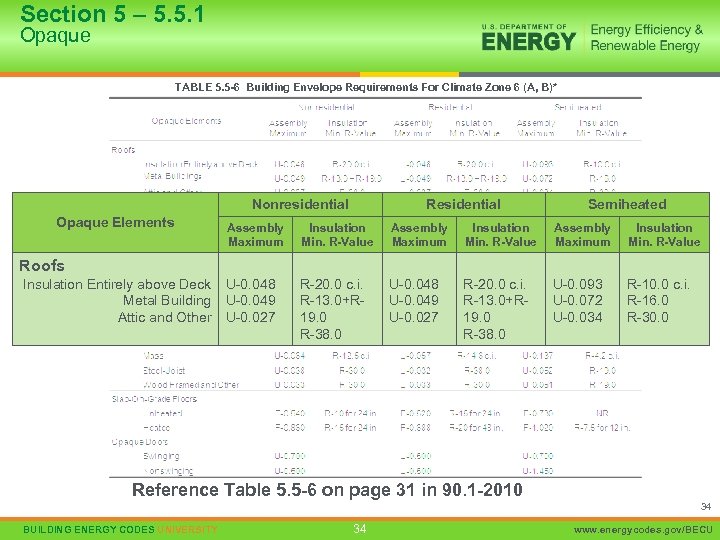Select the Semiheated 'R-16.0' value
This screenshot has height=540, width=720.
tap(647, 300)
